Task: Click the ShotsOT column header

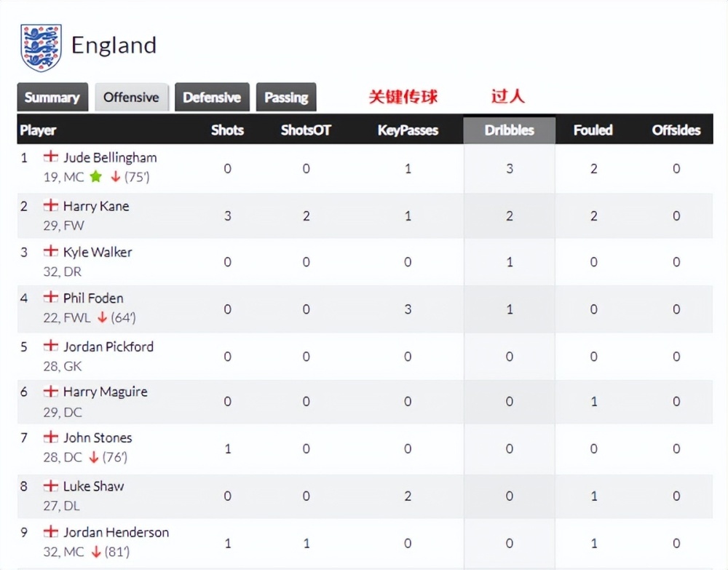Action: [306, 130]
